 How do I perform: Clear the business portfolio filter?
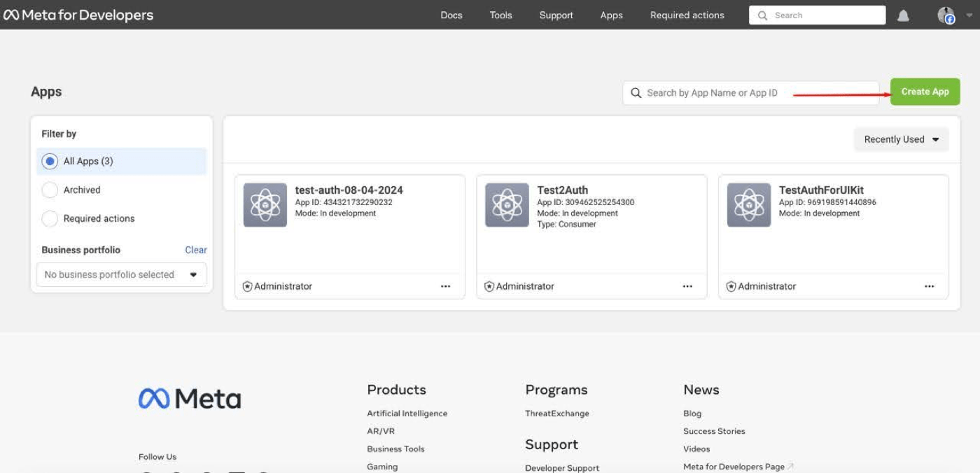196,250
